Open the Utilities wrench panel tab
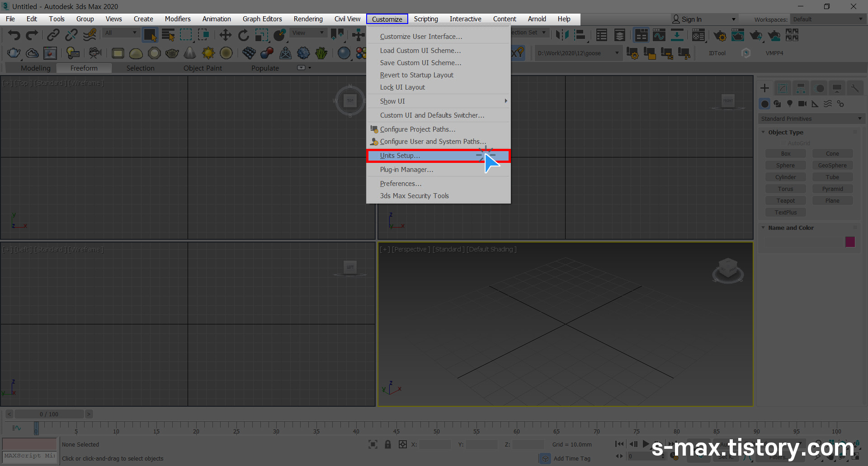 tap(855, 88)
